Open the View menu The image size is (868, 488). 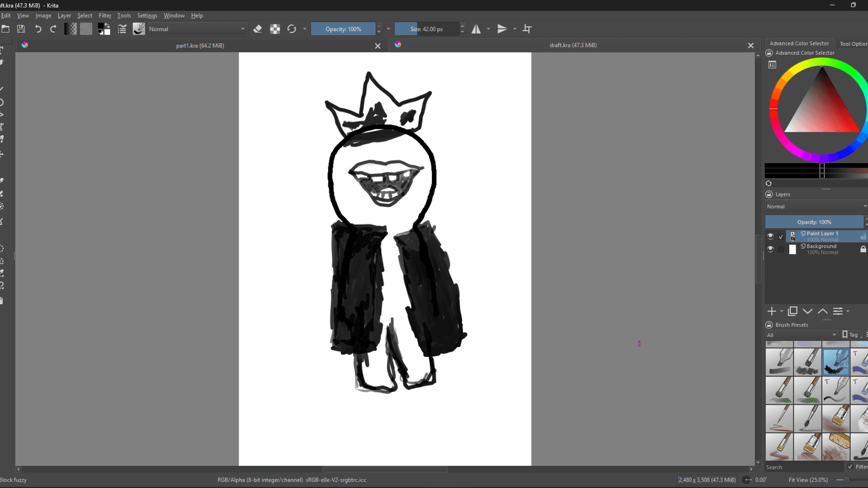point(23,15)
